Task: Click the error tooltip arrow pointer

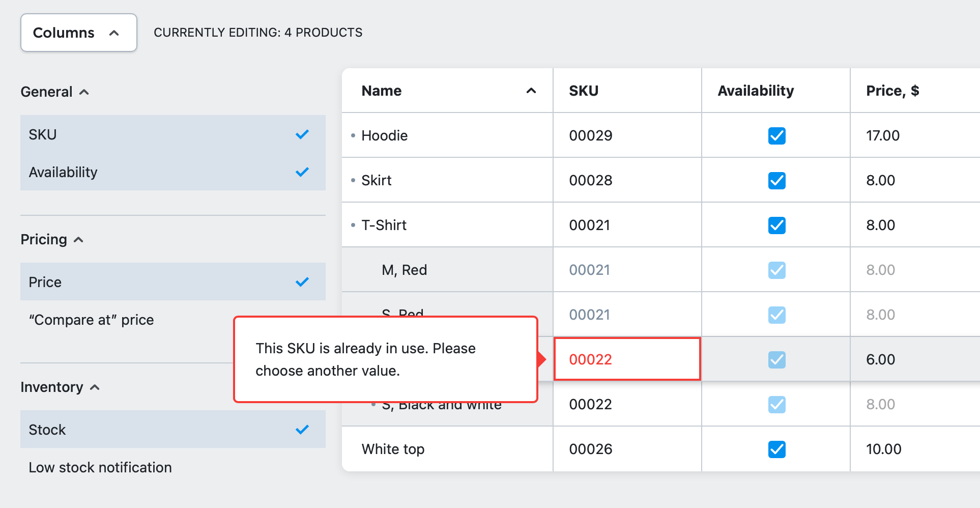Action: (x=542, y=359)
